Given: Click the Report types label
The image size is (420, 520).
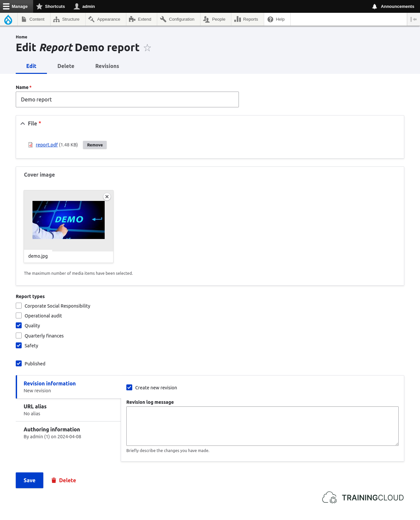Looking at the screenshot, I should (x=30, y=296).
